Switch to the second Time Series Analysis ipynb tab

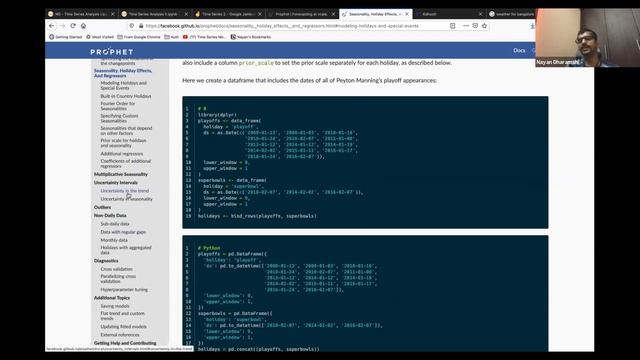click(155, 14)
